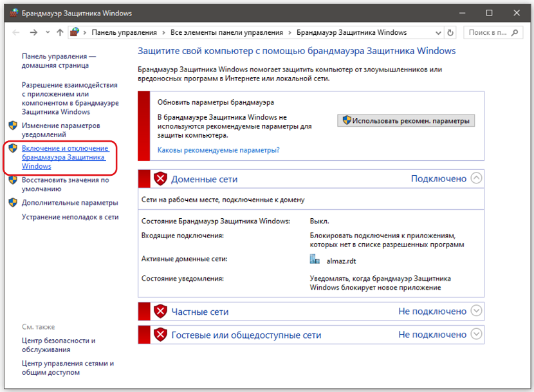
Task: Open Восстановить значения по умолчанию
Action: click(x=66, y=184)
